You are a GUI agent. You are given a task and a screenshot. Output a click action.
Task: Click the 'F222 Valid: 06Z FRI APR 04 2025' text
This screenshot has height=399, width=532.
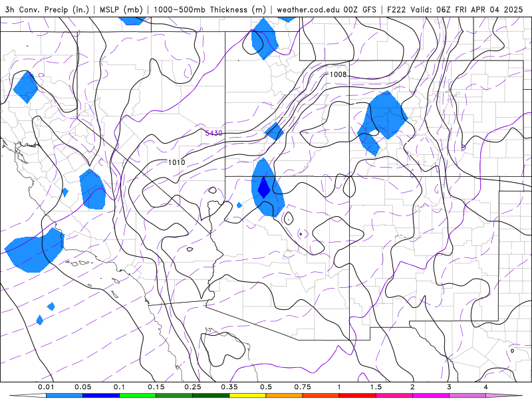pos(455,9)
